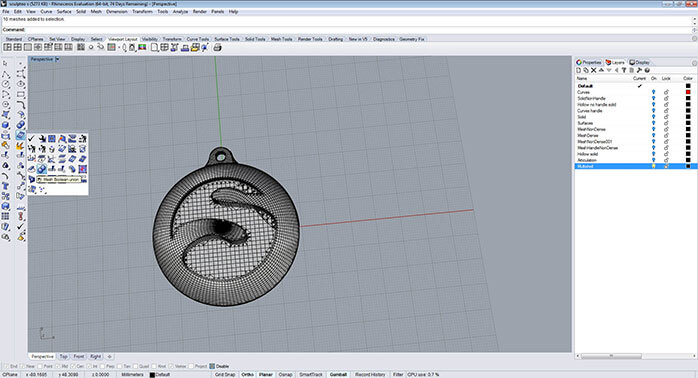Click the new document icon in Viewport Layout toolbar

[x=154, y=47]
